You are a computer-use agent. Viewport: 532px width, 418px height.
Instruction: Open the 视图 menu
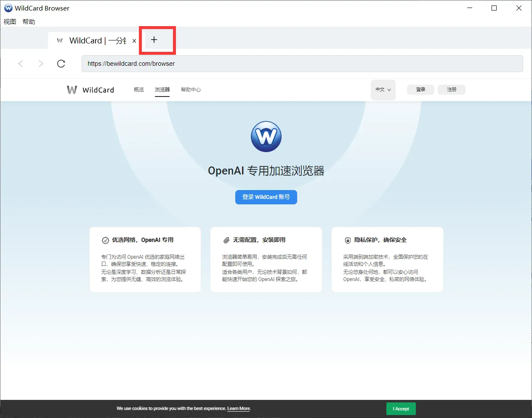[x=10, y=21]
